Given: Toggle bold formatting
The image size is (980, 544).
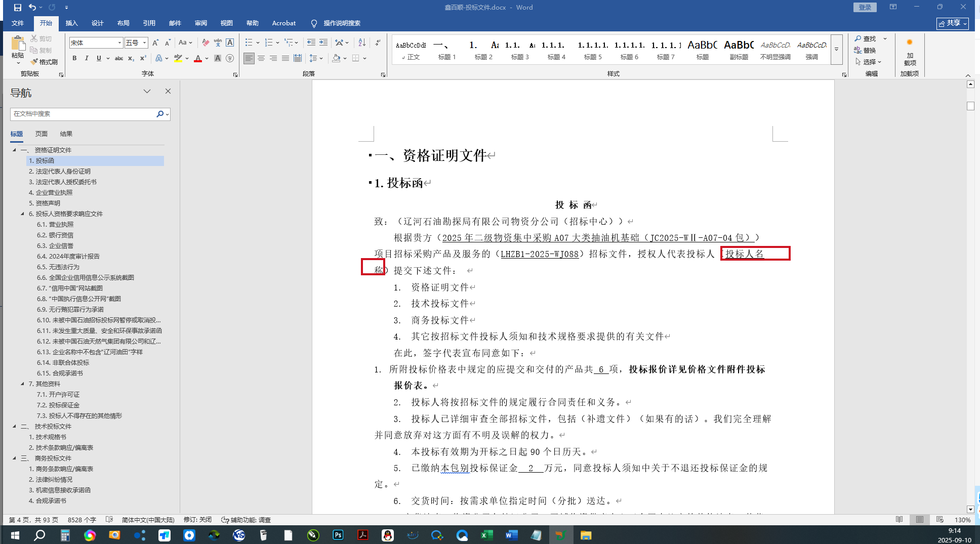Looking at the screenshot, I should click(74, 58).
